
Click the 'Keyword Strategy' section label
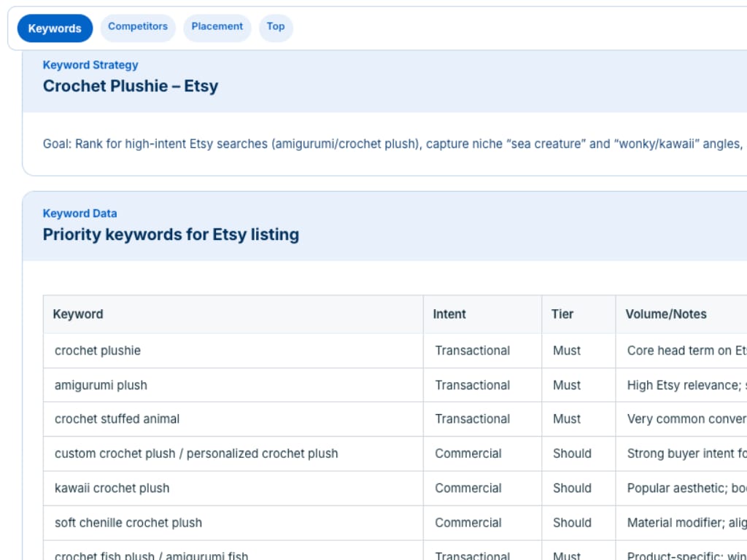click(x=90, y=65)
